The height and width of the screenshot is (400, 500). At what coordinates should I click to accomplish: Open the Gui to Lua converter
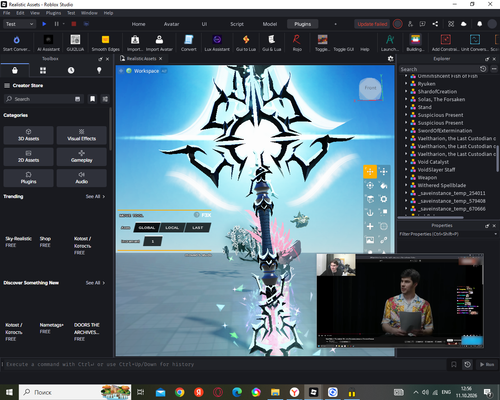[246, 43]
